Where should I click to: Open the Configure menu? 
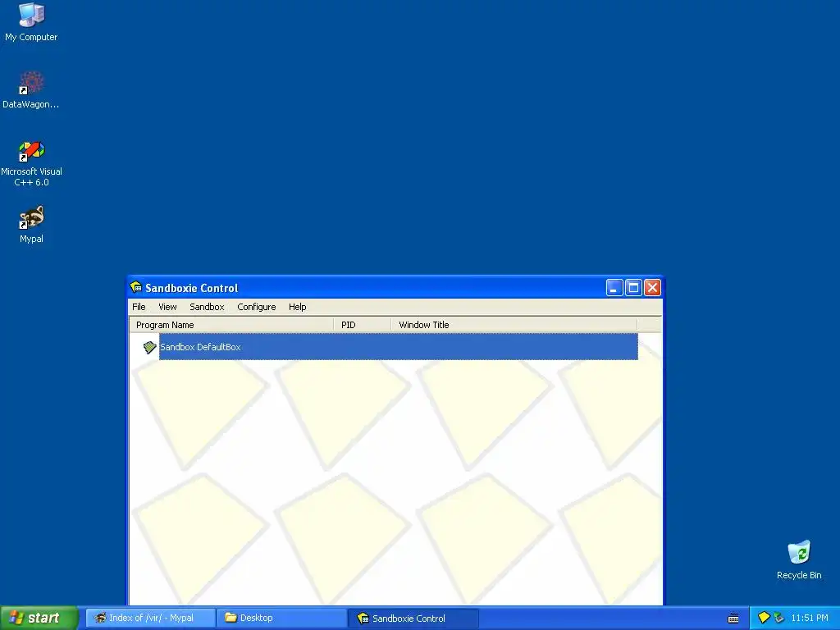pos(257,307)
